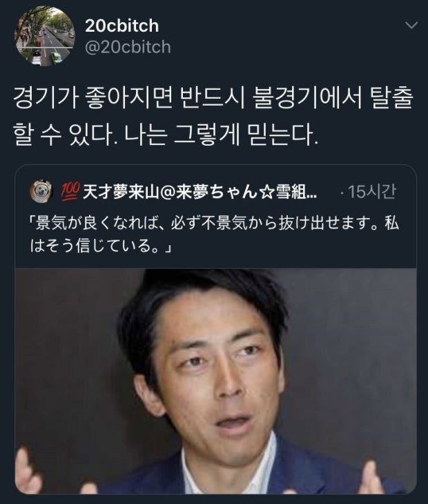Click the star symbol in the quoted name
The image size is (428, 504).
click(x=267, y=192)
